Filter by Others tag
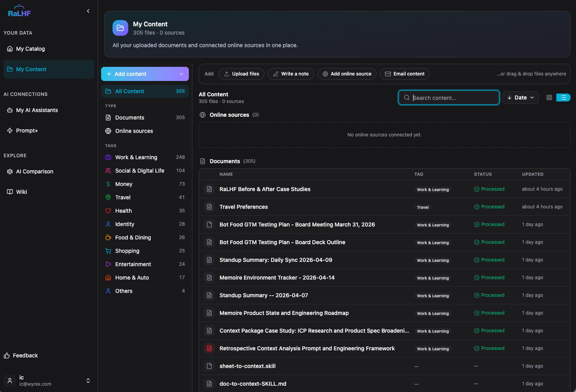Screen dimensions: 576x392 (x=145, y=291)
